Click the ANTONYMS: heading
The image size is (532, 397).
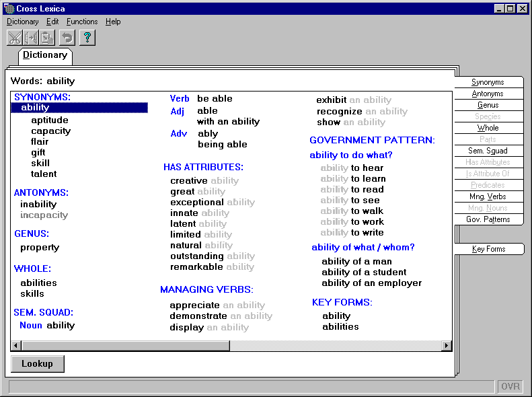41,192
